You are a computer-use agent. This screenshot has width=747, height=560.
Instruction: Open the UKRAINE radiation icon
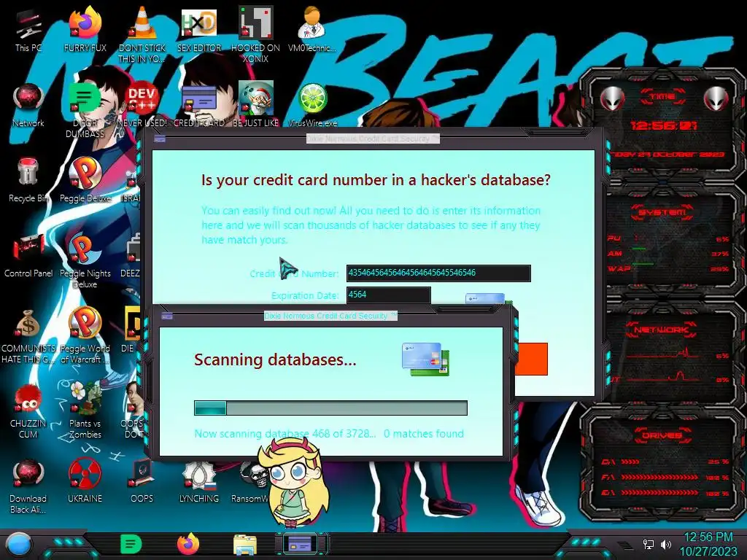coord(85,481)
